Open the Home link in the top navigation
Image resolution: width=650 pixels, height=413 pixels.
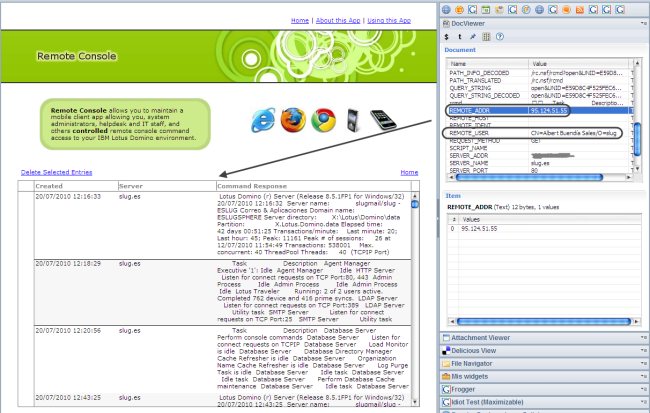click(300, 20)
